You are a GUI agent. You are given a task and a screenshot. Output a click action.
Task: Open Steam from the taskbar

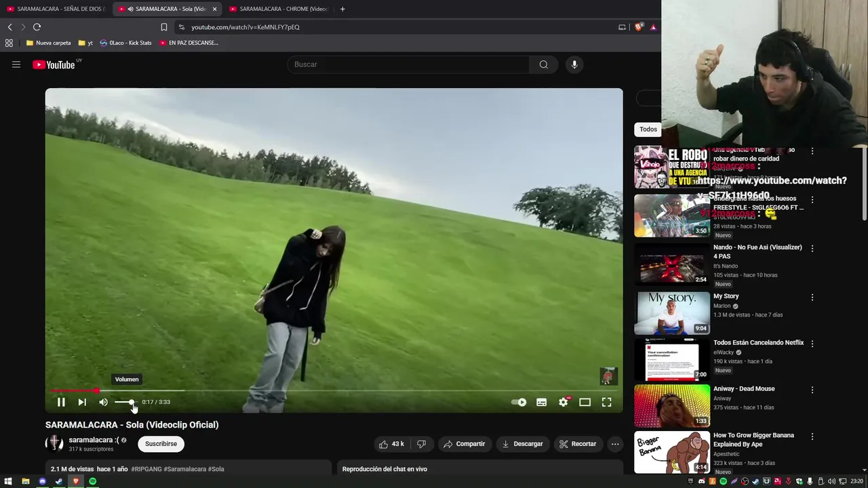click(x=59, y=481)
